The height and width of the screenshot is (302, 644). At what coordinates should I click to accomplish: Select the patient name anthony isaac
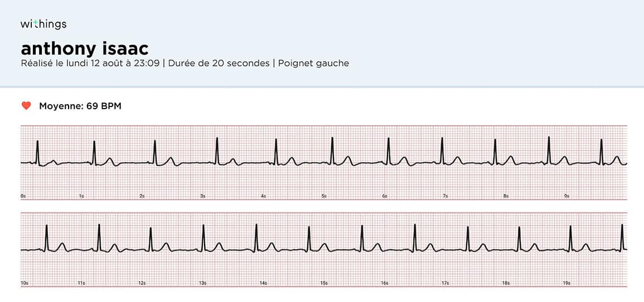click(85, 49)
